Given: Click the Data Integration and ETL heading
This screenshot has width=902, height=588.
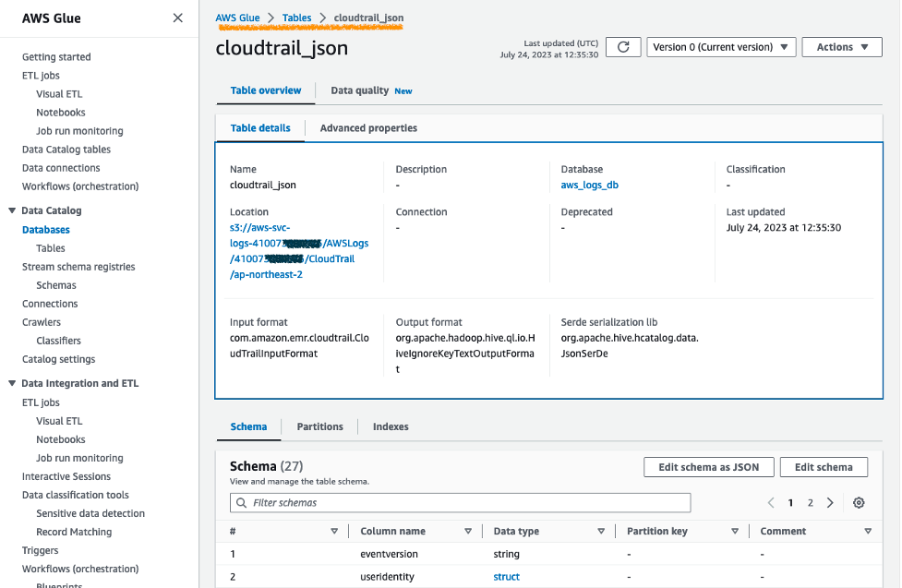Looking at the screenshot, I should coord(80,383).
